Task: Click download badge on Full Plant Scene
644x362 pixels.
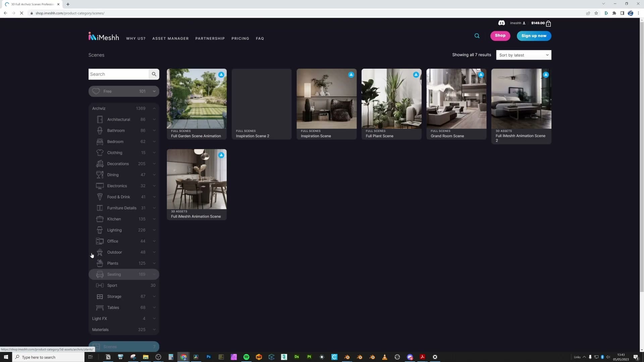Action: point(416,75)
